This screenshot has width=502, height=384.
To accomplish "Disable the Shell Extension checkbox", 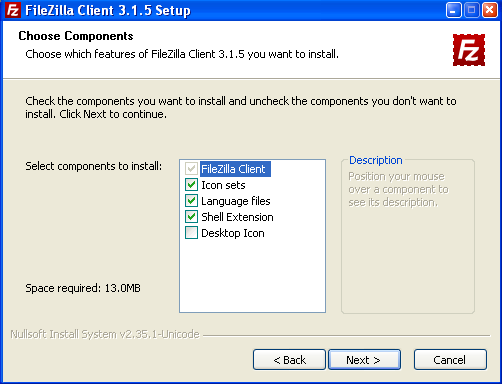I will 191,217.
